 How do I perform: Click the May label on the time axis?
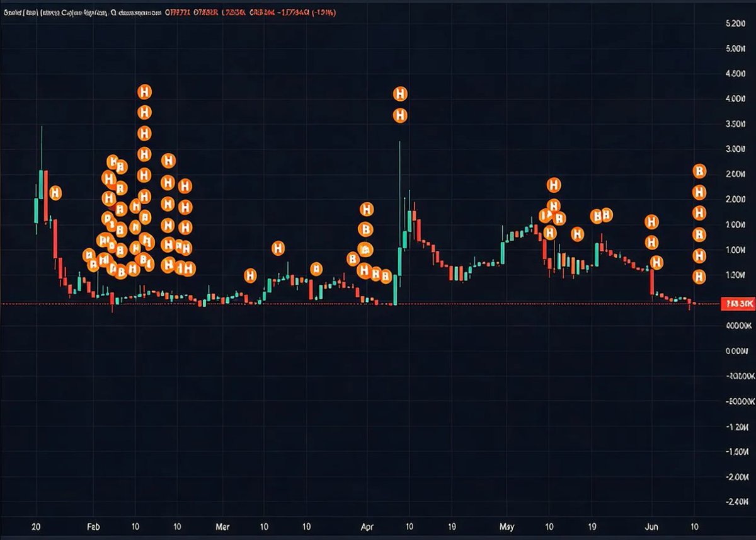(507, 526)
